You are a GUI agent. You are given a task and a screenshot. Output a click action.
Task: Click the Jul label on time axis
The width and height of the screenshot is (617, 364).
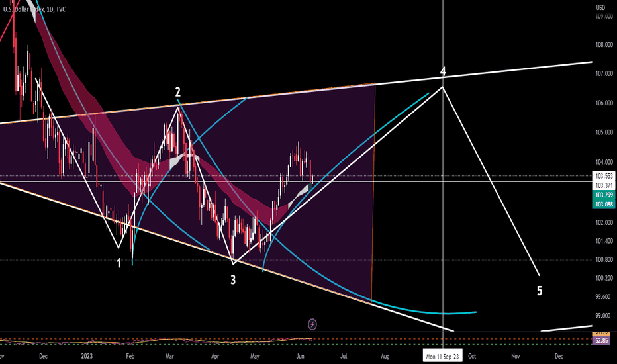point(344,356)
